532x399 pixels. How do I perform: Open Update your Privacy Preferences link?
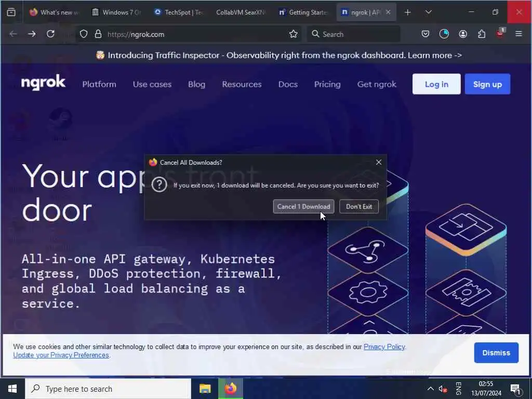(x=61, y=355)
